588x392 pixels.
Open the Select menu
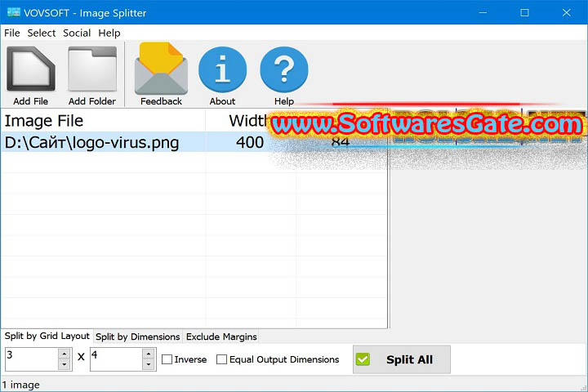pos(42,33)
